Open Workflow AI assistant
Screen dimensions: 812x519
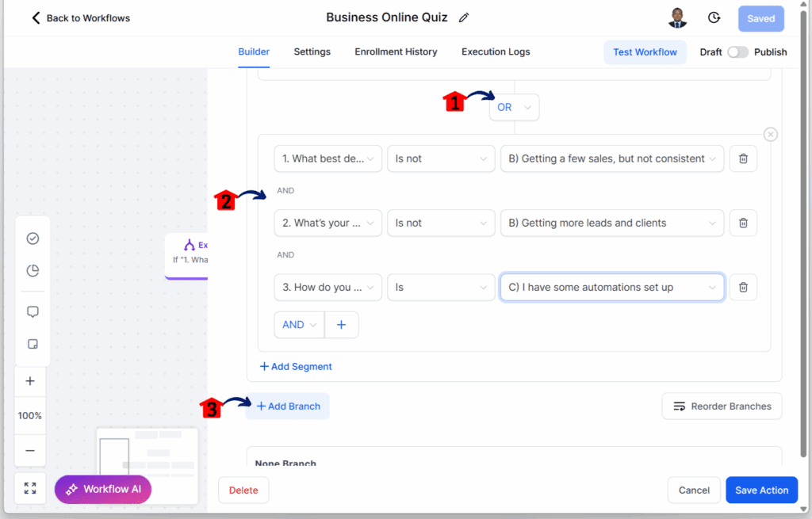point(102,490)
